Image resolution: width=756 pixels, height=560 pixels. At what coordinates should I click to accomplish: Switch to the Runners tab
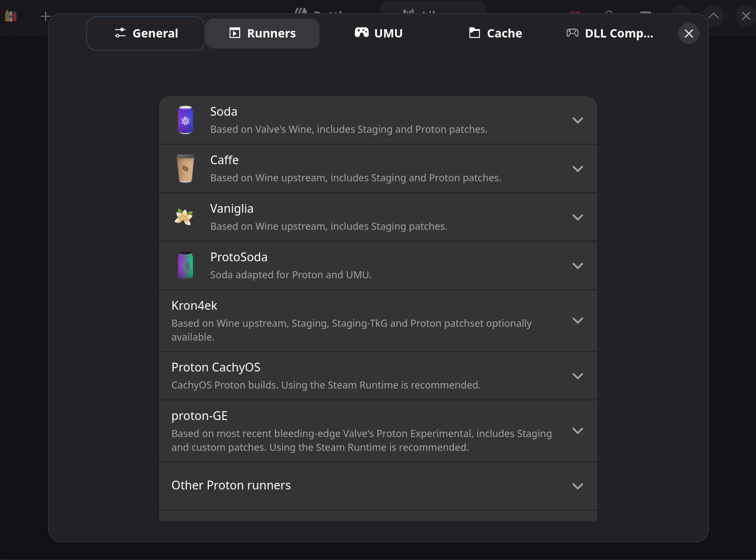(x=263, y=33)
